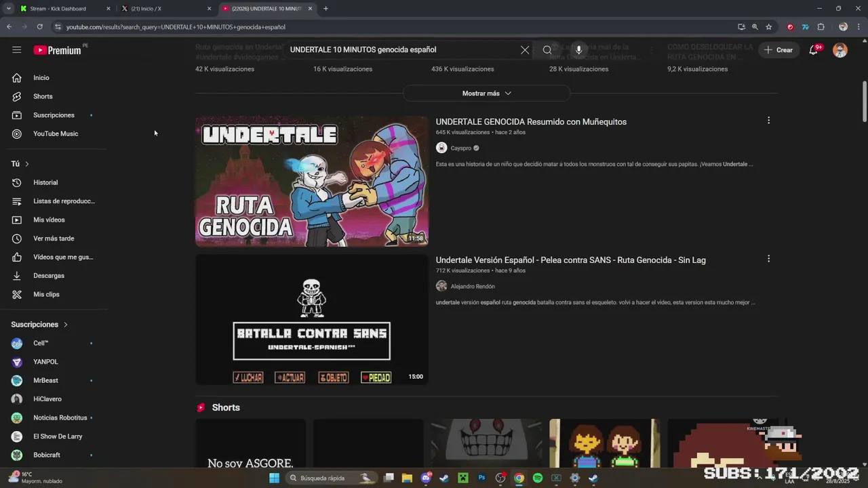Expand results with Mostrar más
Screen dimensions: 868x488
(x=486, y=94)
